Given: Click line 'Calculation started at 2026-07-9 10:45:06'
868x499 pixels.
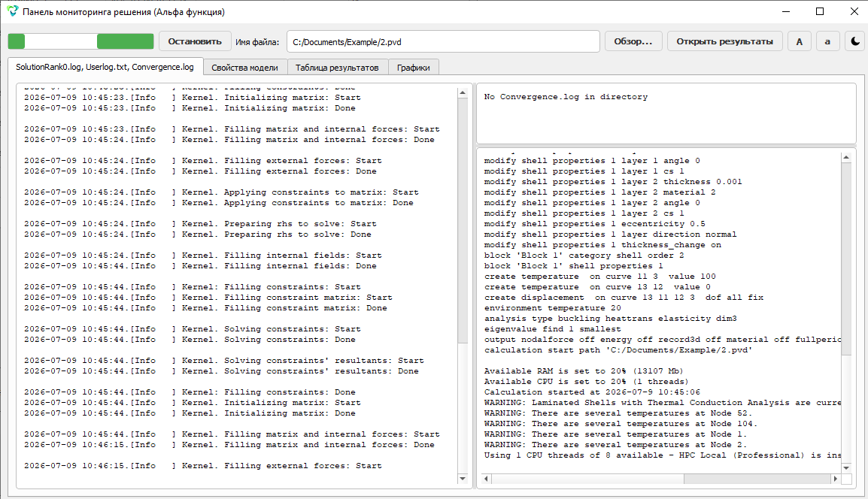Looking at the screenshot, I should (x=592, y=392).
